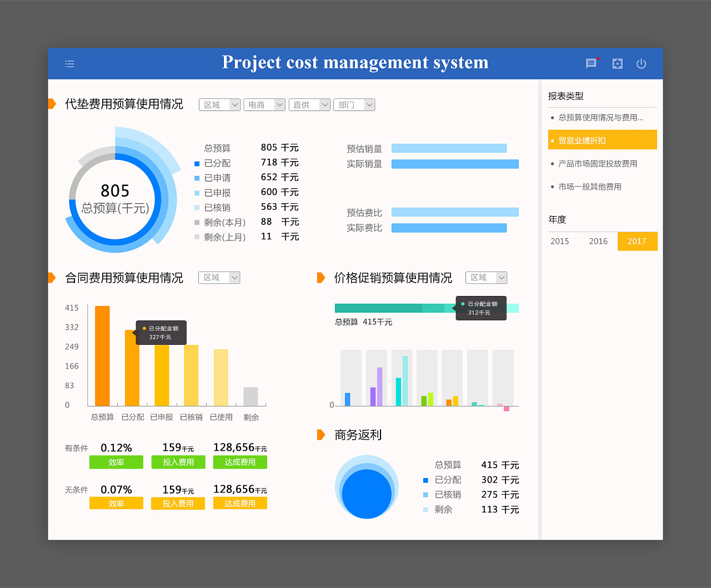Click yellow 达成费用 button

(240, 503)
